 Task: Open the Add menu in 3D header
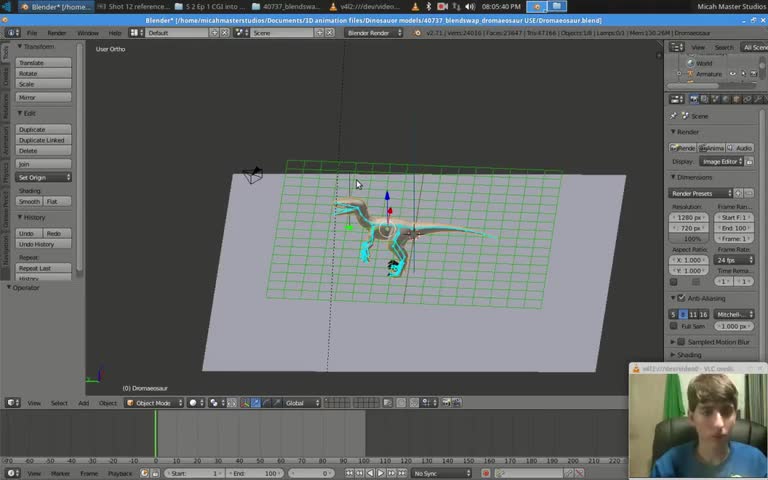pyautogui.click(x=83, y=403)
